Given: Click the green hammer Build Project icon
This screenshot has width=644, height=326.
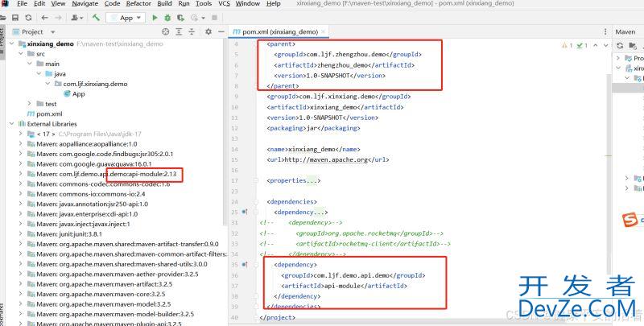Looking at the screenshot, I should 96,17.
